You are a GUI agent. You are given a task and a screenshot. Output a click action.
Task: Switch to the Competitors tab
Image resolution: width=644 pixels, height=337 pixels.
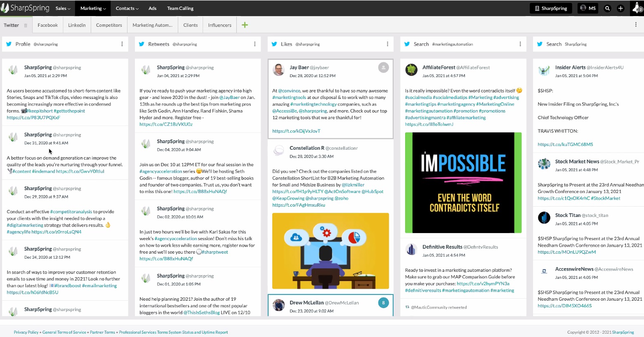(x=109, y=25)
